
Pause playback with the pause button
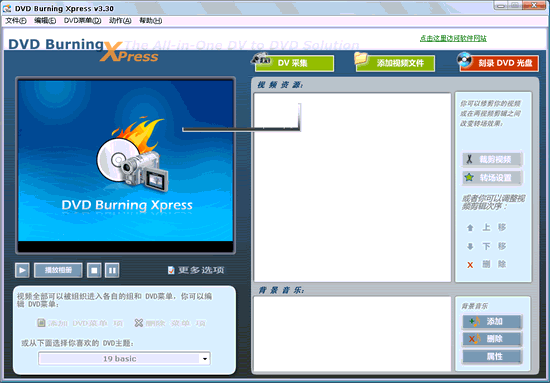(112, 270)
